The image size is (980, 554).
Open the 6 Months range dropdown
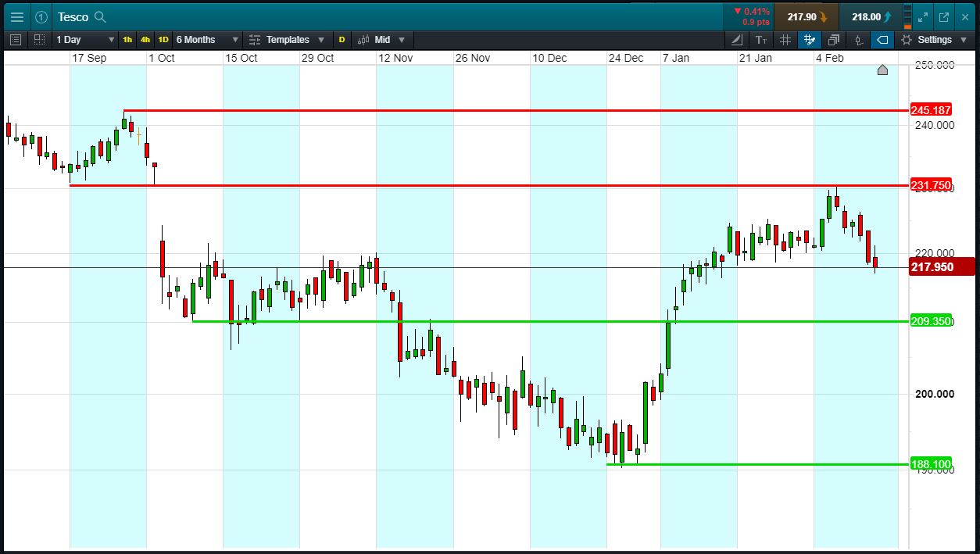pos(207,39)
